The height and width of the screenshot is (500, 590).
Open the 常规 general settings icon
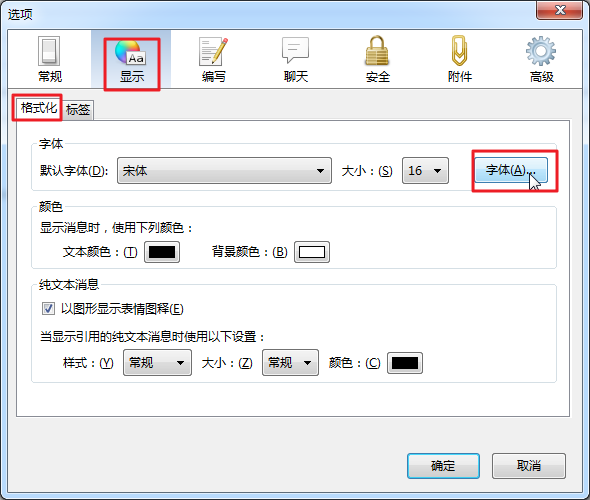point(49,59)
